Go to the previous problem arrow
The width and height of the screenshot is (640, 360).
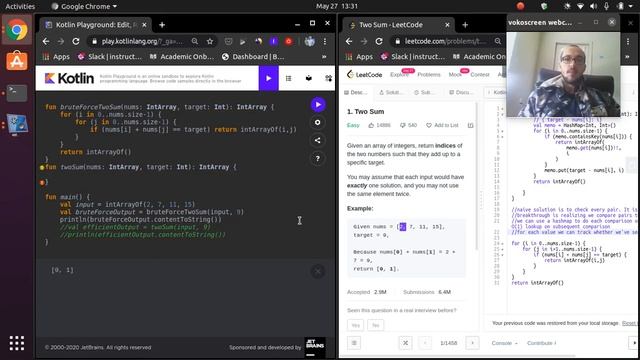coord(425,343)
